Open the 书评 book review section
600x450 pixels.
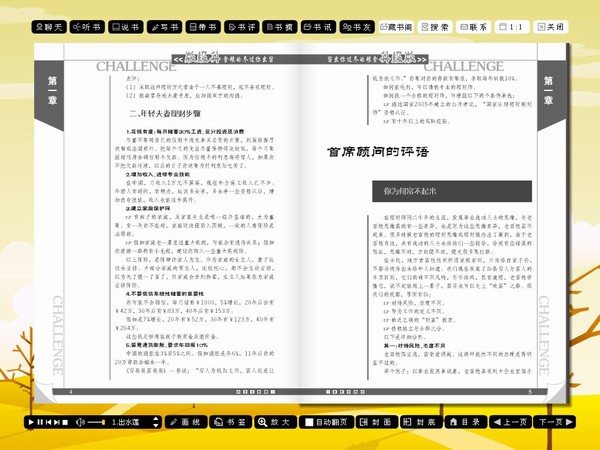click(242, 27)
